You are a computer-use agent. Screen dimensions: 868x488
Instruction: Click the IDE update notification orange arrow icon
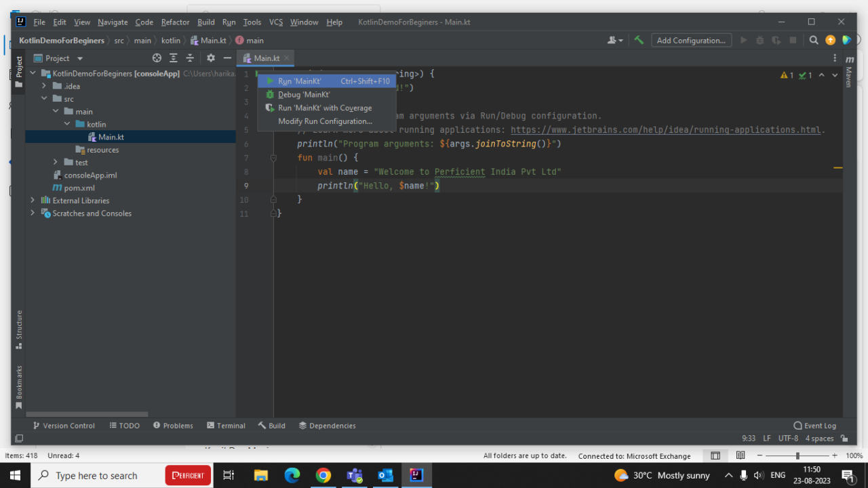pyautogui.click(x=830, y=40)
